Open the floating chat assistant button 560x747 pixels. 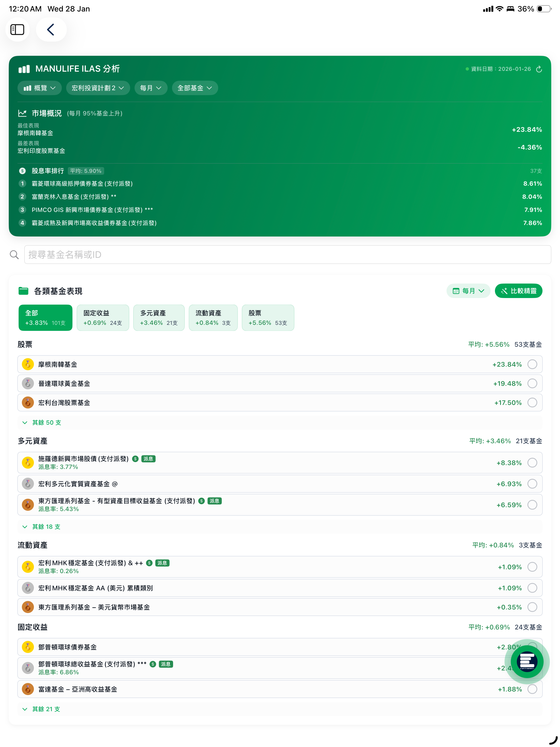[527, 662]
